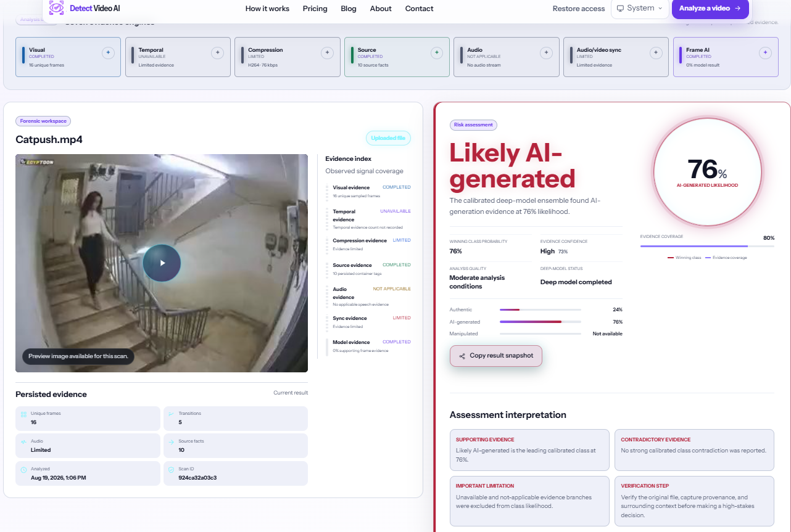The image size is (791, 532).
Task: Click the Verification step card
Action: tap(694, 501)
